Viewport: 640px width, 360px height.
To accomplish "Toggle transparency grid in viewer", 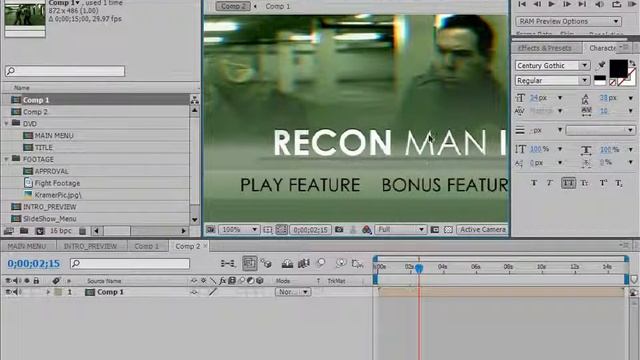I will pyautogui.click(x=448, y=230).
